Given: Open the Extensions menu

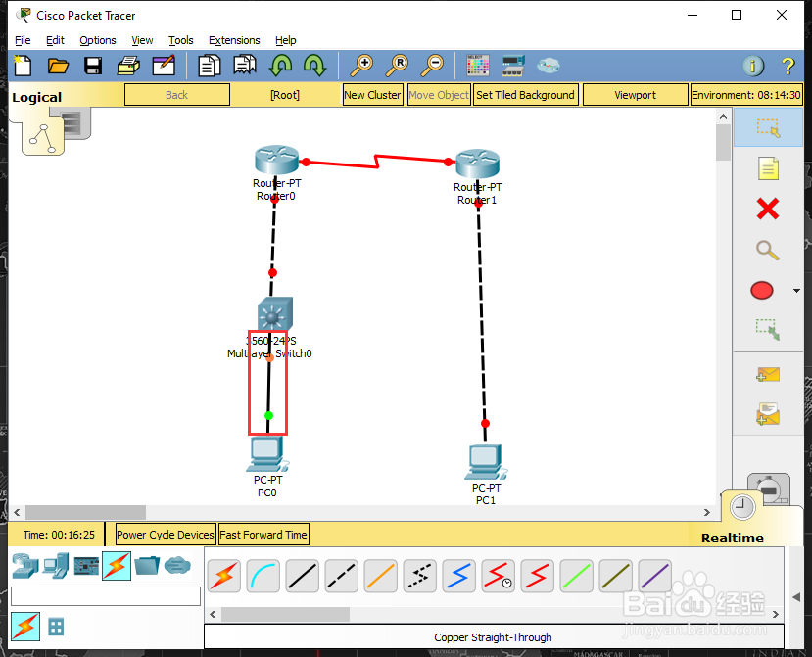Looking at the screenshot, I should 234,40.
